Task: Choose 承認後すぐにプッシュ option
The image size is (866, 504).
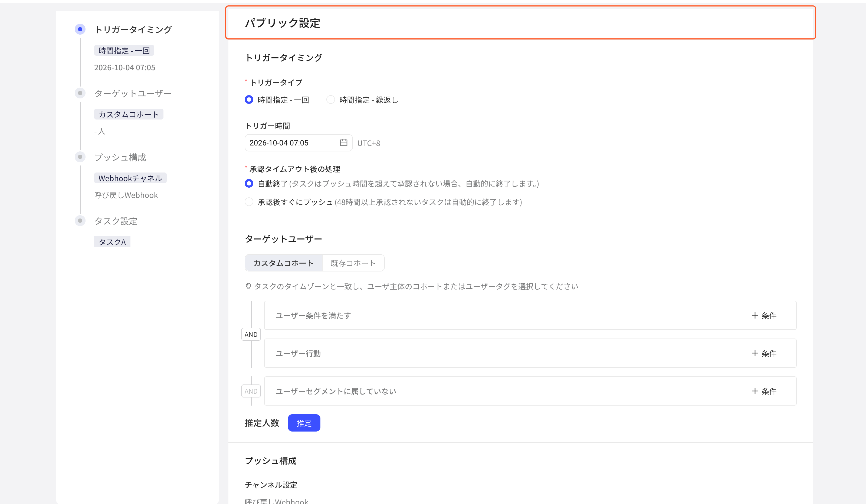Action: pos(249,201)
